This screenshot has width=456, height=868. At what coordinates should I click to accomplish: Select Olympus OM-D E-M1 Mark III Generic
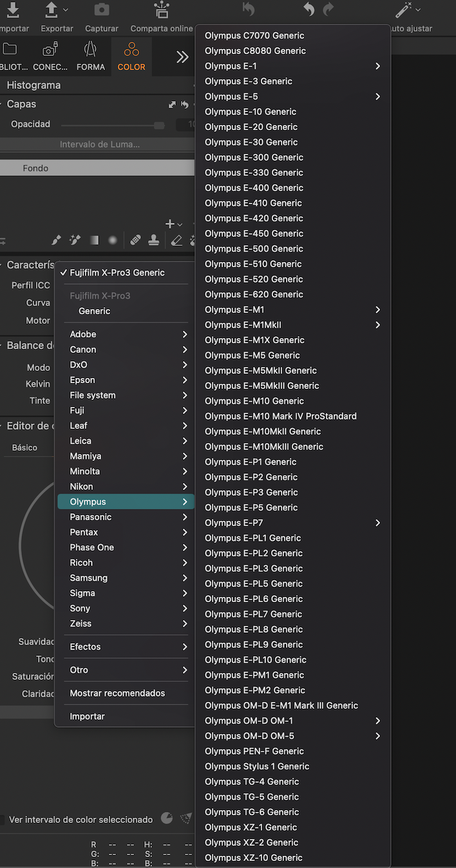(x=293, y=705)
